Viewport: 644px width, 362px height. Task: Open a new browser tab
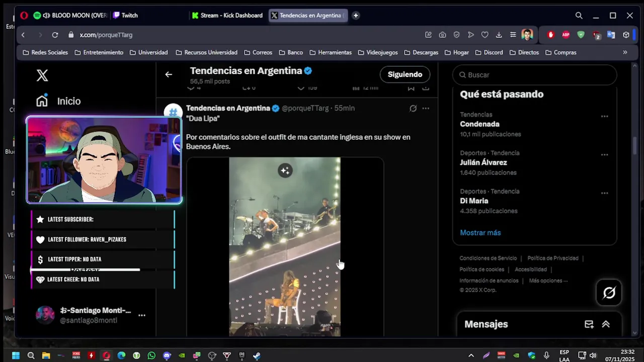pyautogui.click(x=356, y=16)
